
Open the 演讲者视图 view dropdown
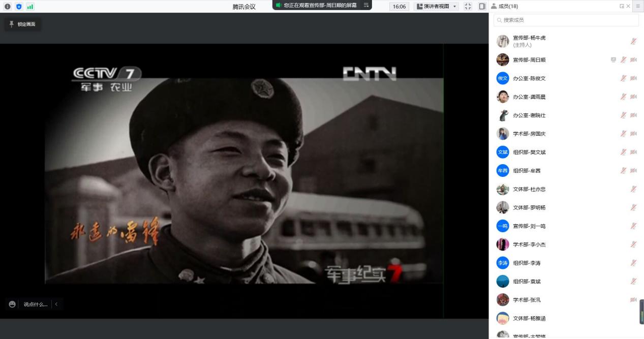pyautogui.click(x=437, y=6)
